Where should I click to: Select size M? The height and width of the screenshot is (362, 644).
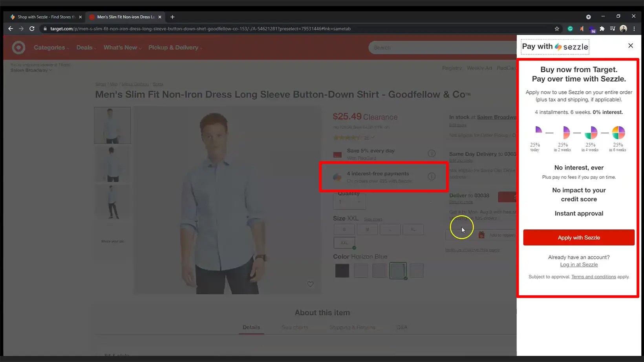pos(367,229)
